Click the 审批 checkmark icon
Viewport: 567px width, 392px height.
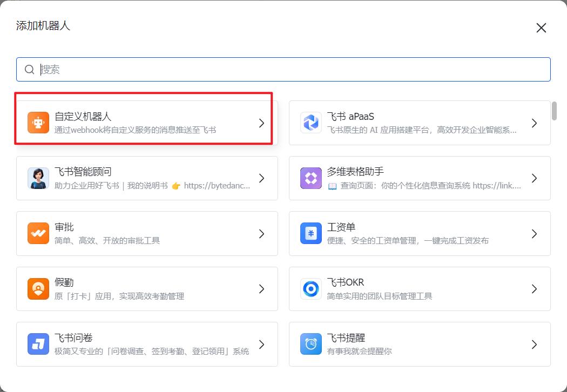38,233
